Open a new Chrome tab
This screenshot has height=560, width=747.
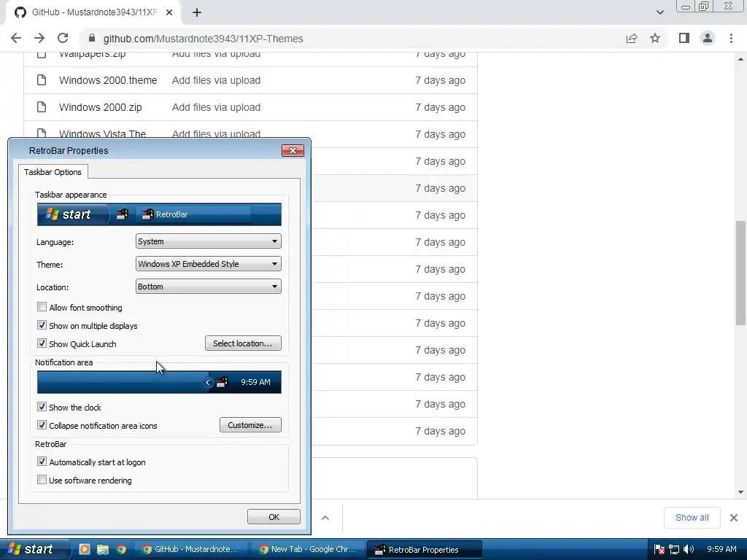[x=197, y=12]
